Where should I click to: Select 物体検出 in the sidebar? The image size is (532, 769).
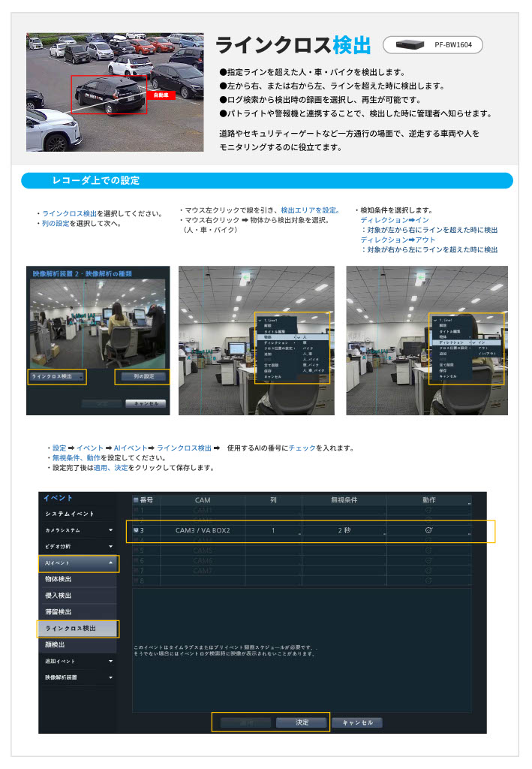tap(78, 579)
